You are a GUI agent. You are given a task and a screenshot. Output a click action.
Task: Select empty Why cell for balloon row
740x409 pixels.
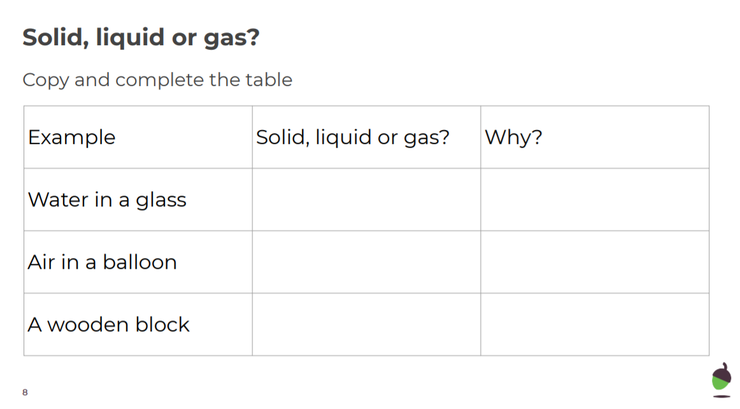tap(594, 262)
